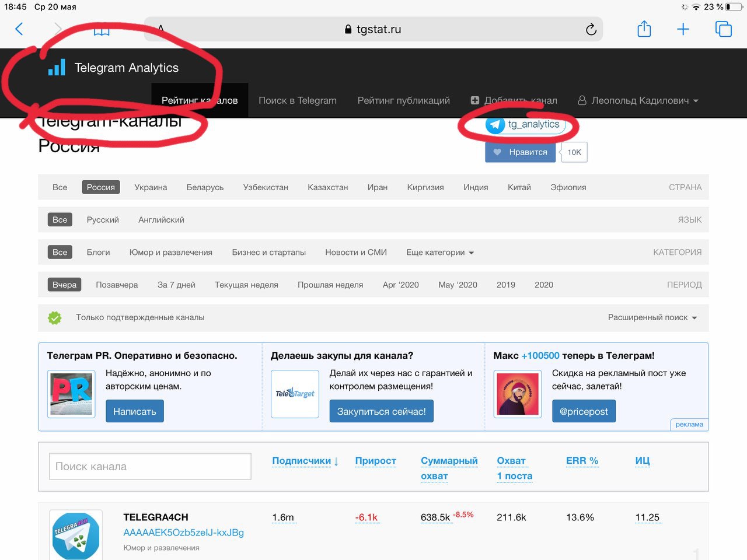
Task: Choose the Блоги category
Action: (99, 253)
